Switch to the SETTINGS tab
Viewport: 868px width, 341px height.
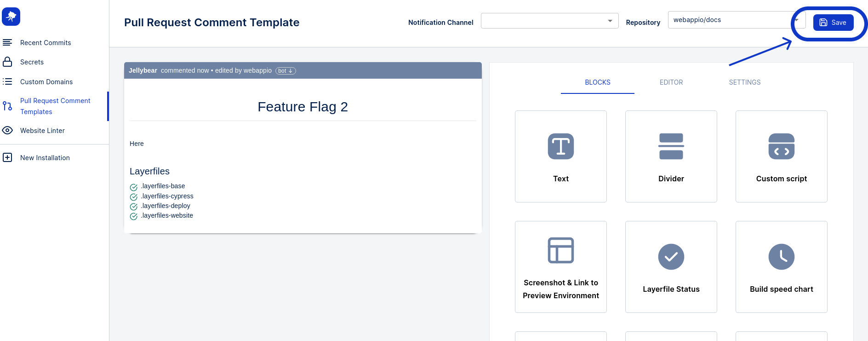tap(745, 82)
